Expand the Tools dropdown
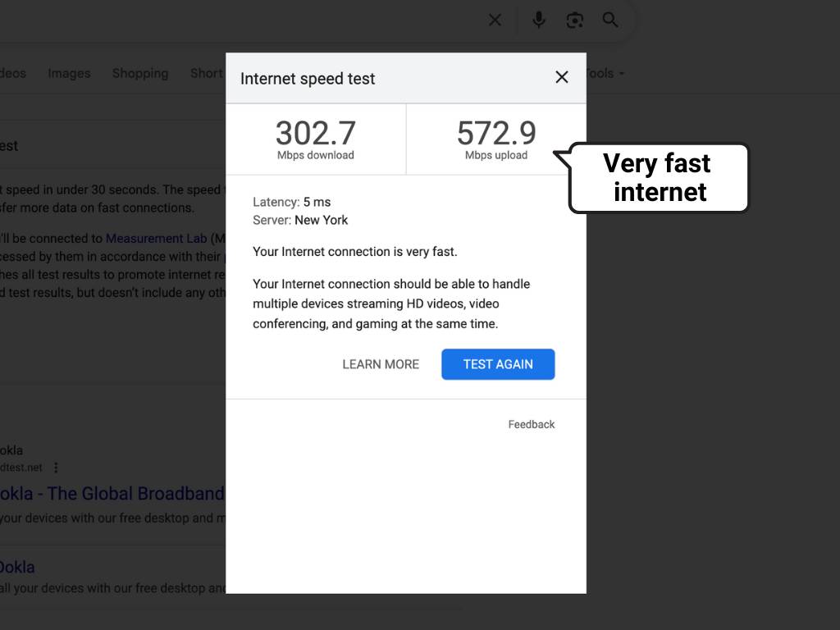Image resolution: width=840 pixels, height=630 pixels. [x=605, y=73]
